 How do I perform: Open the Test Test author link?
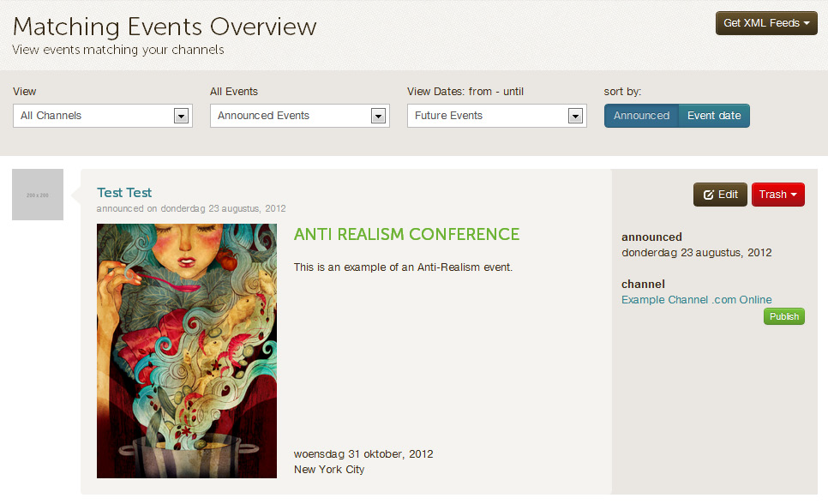coord(124,193)
